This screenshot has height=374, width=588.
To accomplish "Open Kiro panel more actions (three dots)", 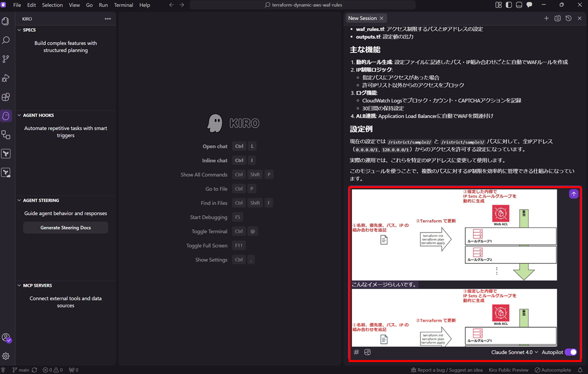I will click(108, 19).
